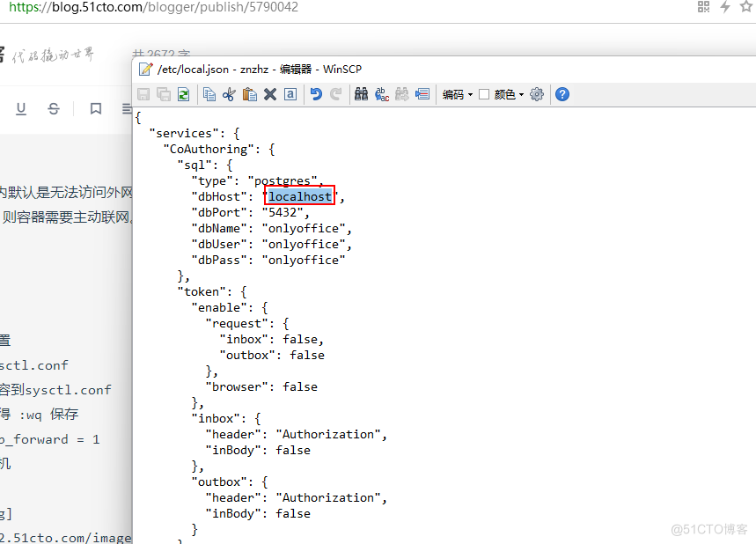Click the Copy icon in editor toolbar
The image size is (756, 544).
click(x=209, y=94)
